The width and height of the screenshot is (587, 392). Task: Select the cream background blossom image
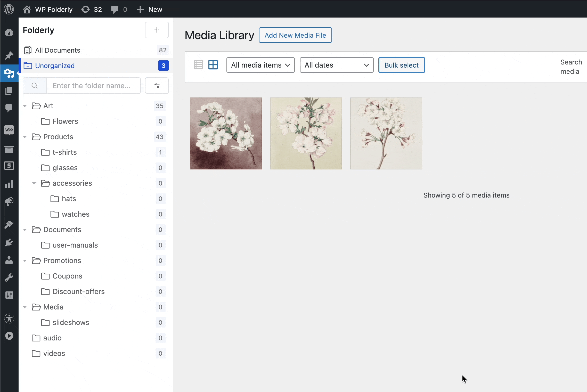point(306,133)
